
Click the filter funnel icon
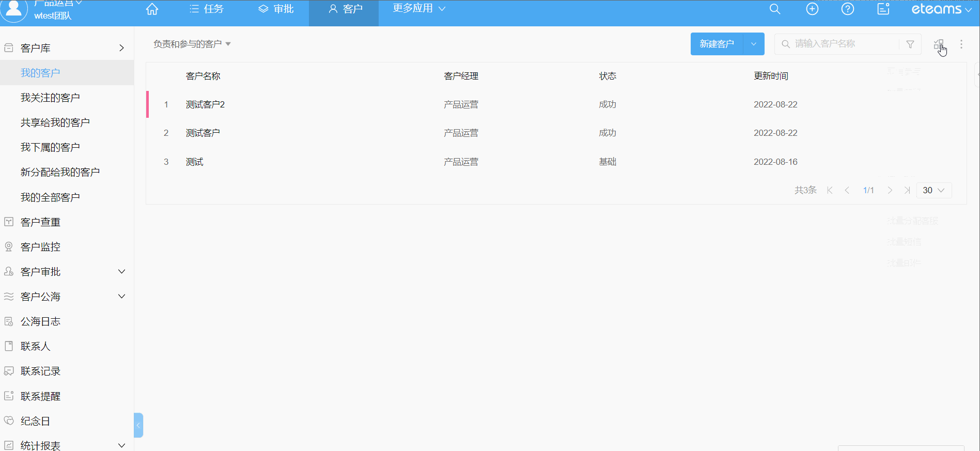[910, 44]
